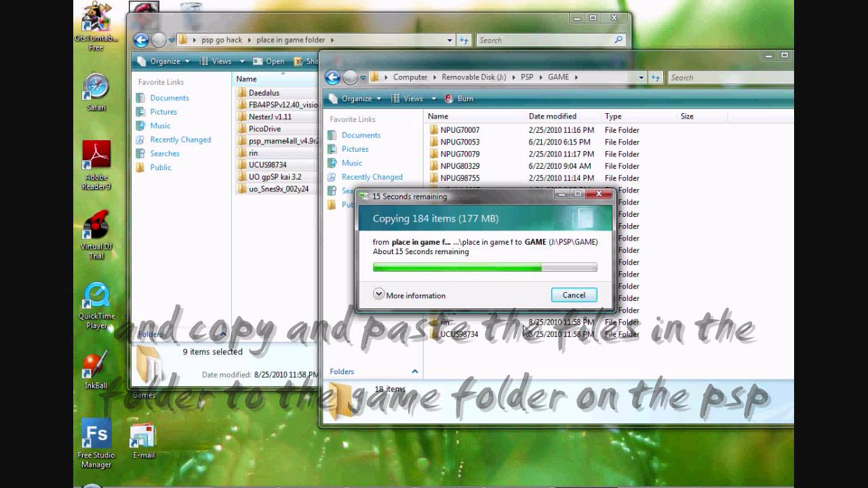Open Adobe Reader 9 desktop shortcut
This screenshot has width=868, height=488.
(x=96, y=165)
